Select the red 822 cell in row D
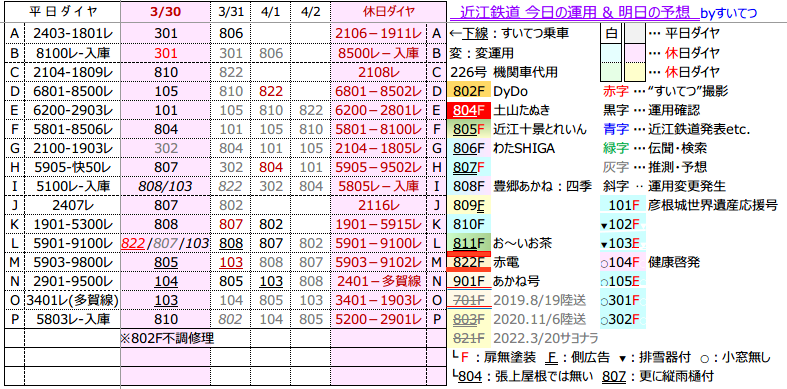 (270, 91)
